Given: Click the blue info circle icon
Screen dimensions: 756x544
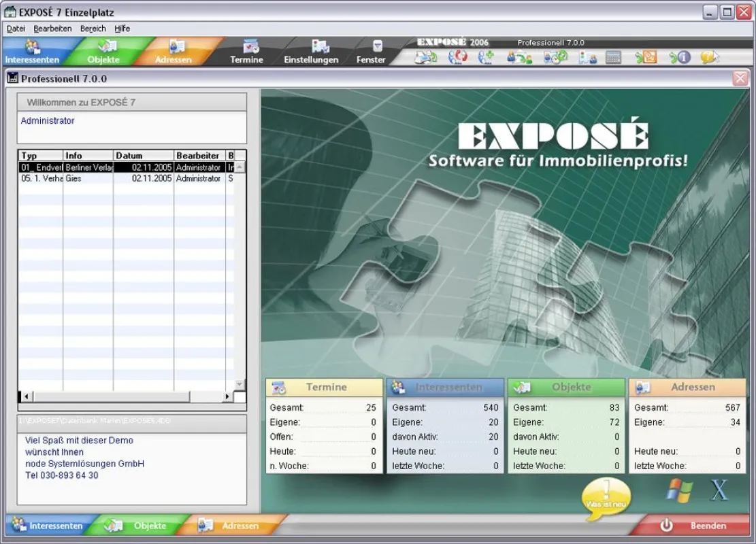Looking at the screenshot, I should (680, 58).
